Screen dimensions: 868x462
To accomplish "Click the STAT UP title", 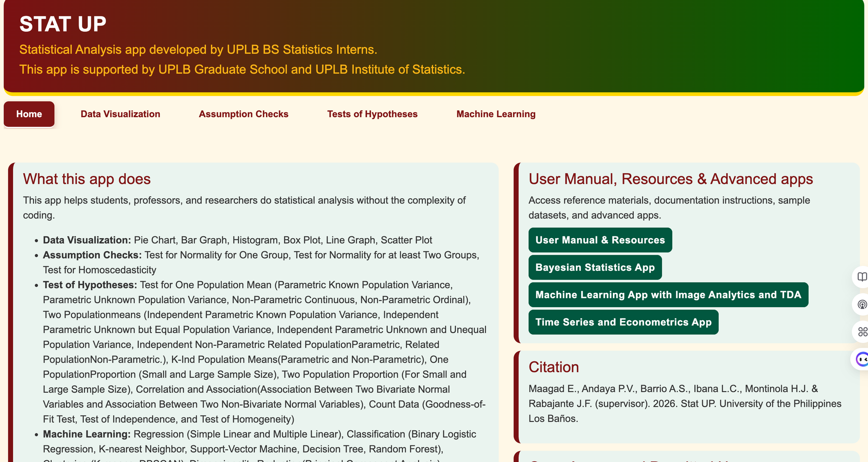I will pos(63,24).
